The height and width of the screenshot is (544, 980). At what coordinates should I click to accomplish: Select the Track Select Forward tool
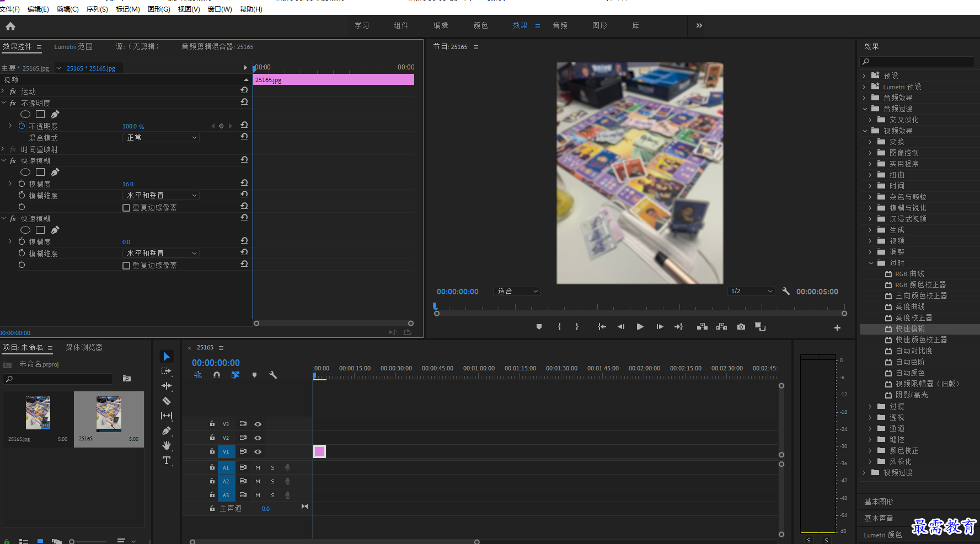[x=166, y=371]
